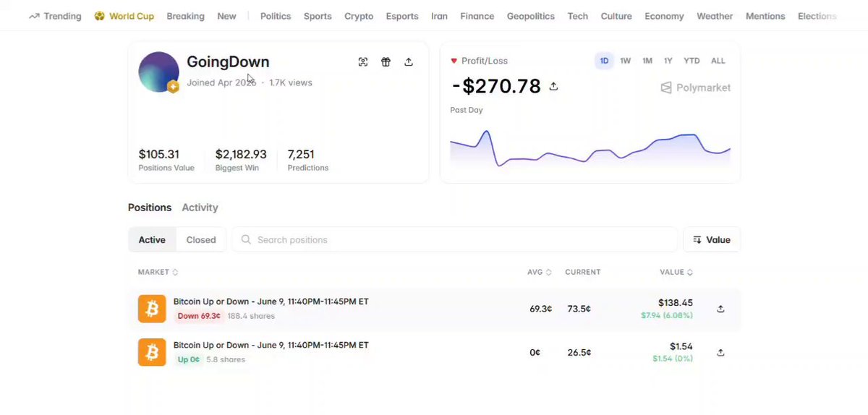Click the $1.54 position value

pyautogui.click(x=681, y=346)
